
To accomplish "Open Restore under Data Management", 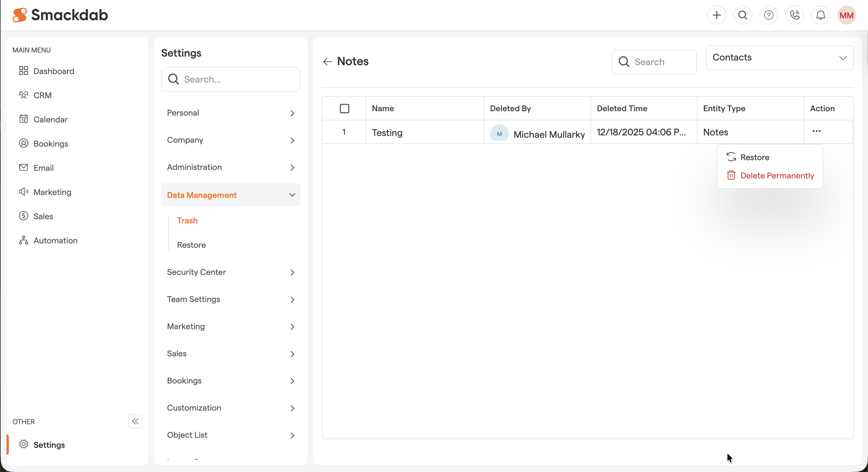I will (191, 245).
